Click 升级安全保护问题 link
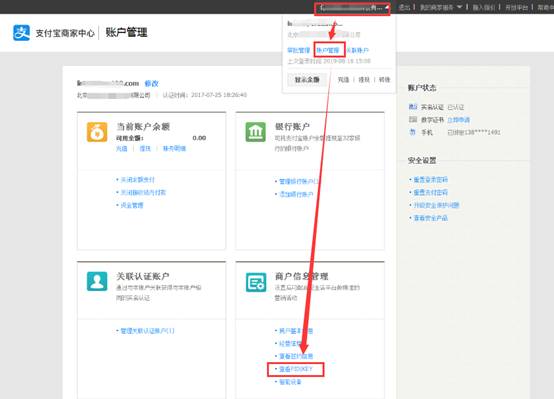Screen dimensions: 554x399 pos(436,205)
